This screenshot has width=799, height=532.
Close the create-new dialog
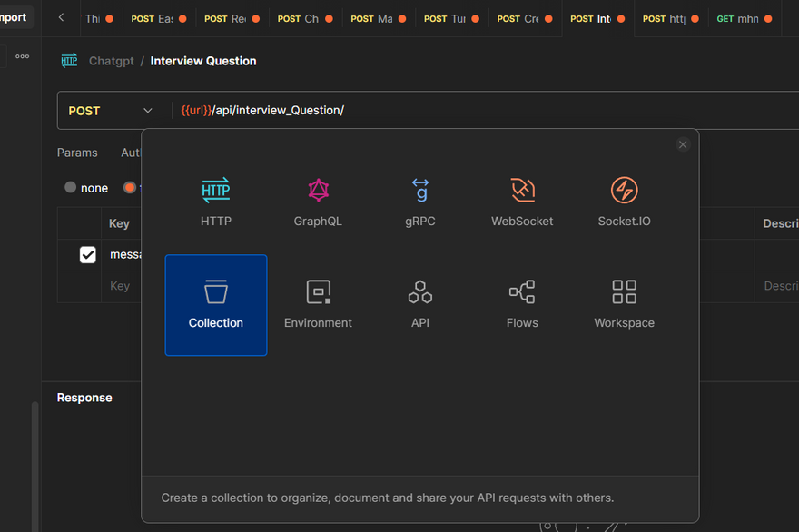click(683, 144)
